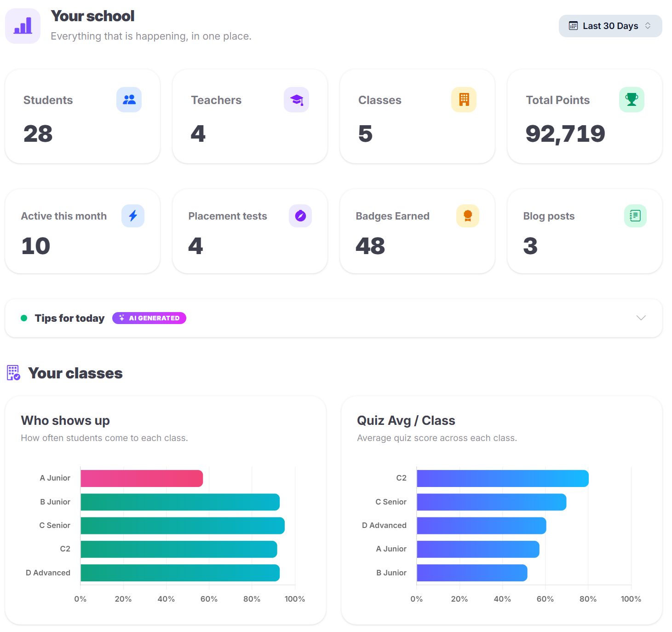Click the purple bar chart school icon

(23, 26)
